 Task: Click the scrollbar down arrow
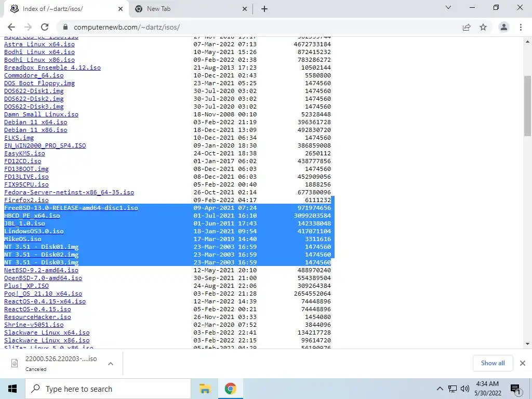[x=528, y=344]
